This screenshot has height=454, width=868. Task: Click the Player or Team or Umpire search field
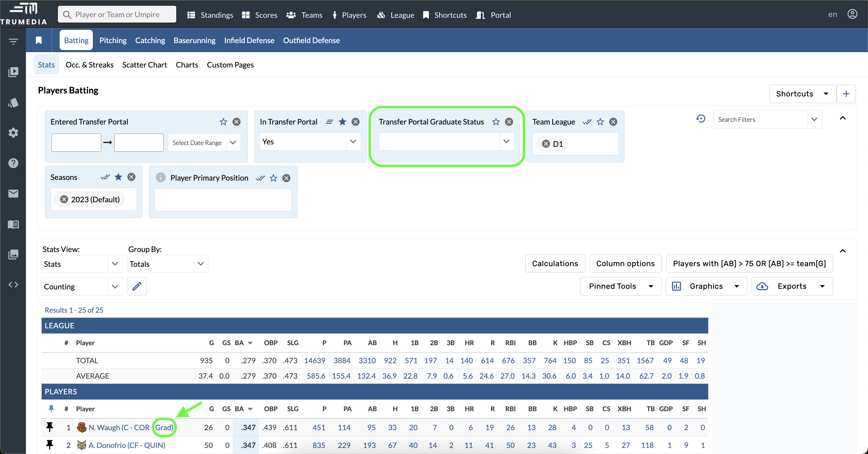click(x=117, y=14)
